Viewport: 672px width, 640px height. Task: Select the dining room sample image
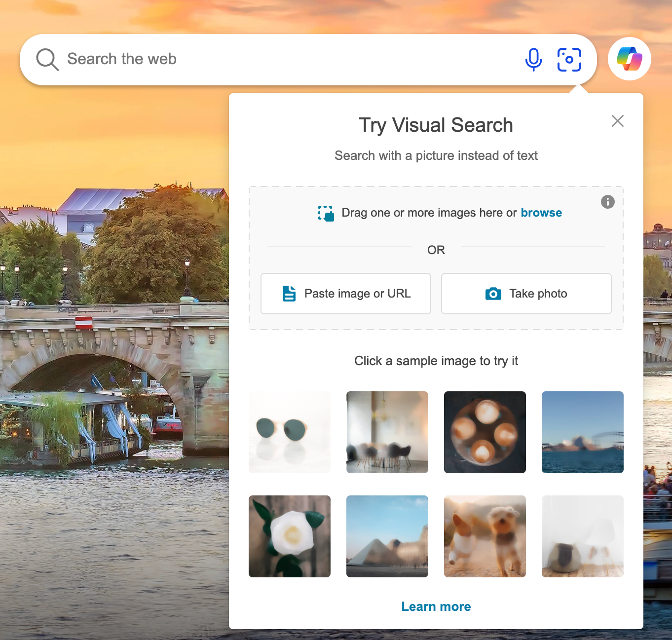tap(387, 432)
